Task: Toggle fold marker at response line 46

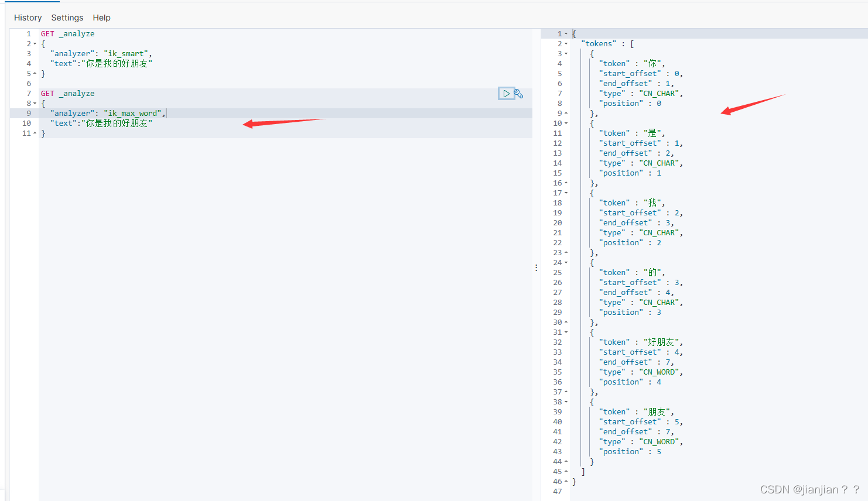Action: [x=566, y=482]
